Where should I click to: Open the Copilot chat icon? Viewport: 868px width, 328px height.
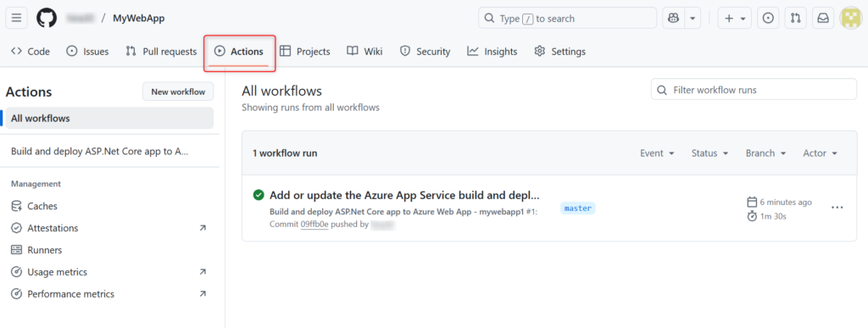pos(674,19)
